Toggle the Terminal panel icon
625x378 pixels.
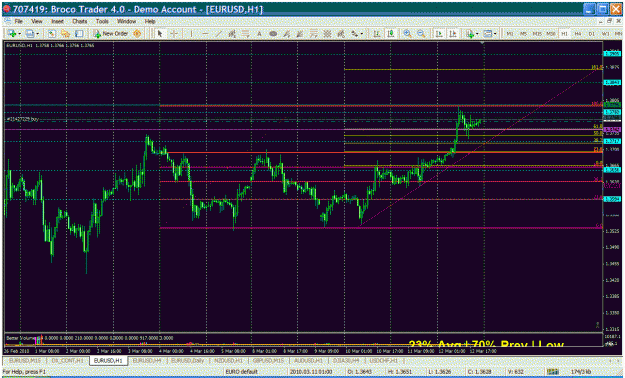click(x=79, y=34)
